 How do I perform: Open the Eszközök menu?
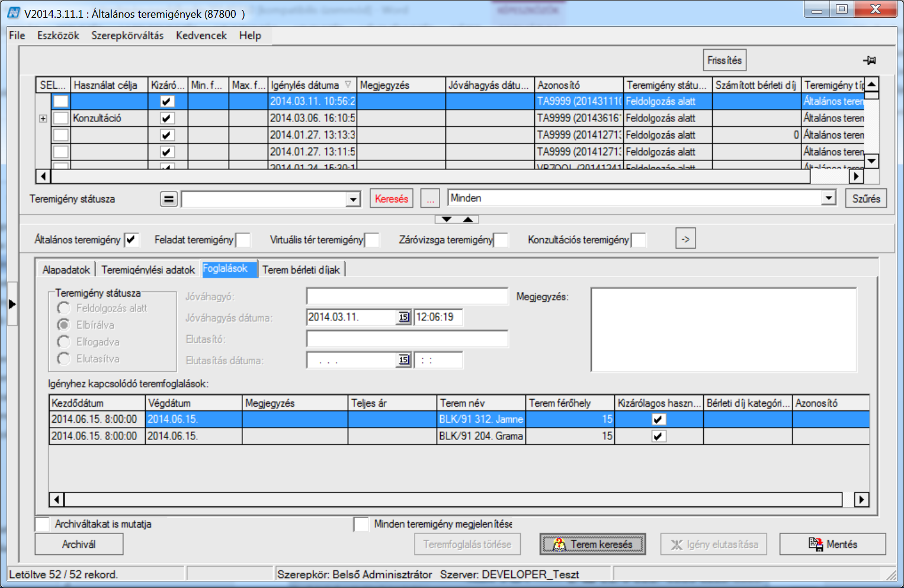(x=58, y=36)
